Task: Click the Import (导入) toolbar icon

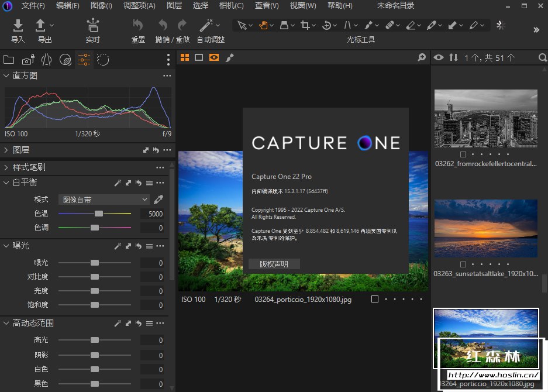Action: (x=18, y=26)
